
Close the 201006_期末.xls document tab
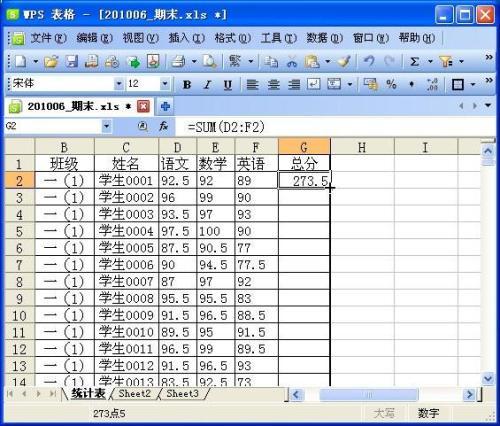coord(143,107)
